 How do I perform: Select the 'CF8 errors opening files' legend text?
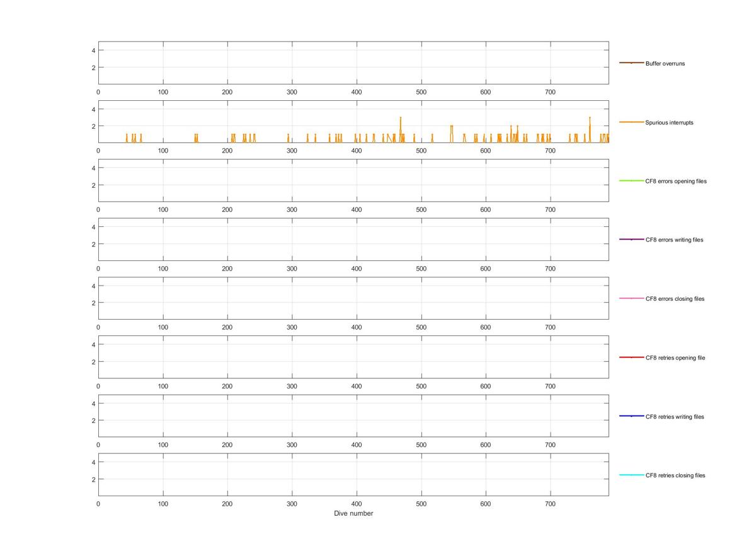pos(676,181)
